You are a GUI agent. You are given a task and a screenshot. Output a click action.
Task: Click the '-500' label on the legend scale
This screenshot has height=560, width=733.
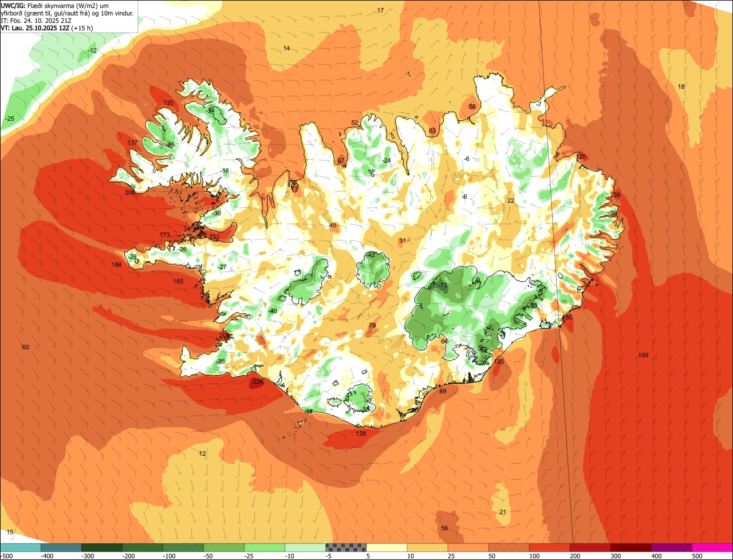click(7, 555)
